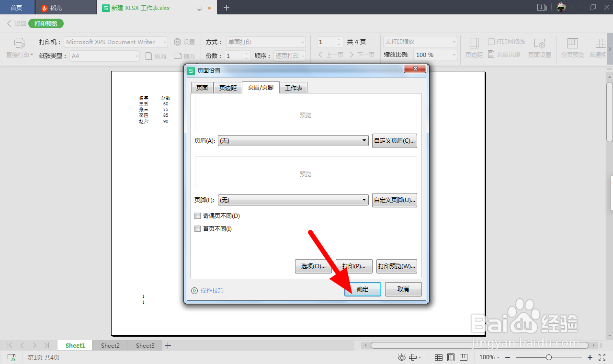This screenshot has width=613, height=364.
Task: Go to 下一页 next page
Action: [362, 55]
